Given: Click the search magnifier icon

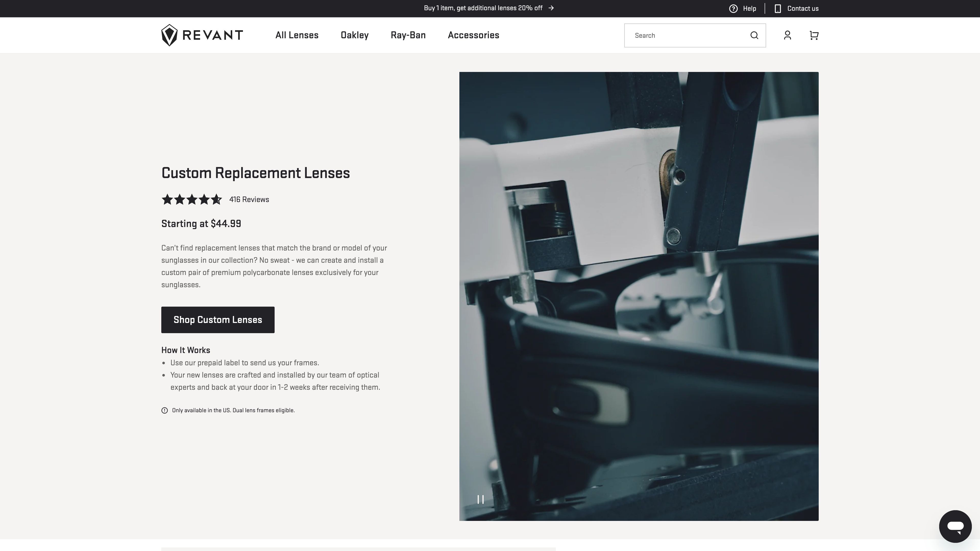Looking at the screenshot, I should 754,35.
